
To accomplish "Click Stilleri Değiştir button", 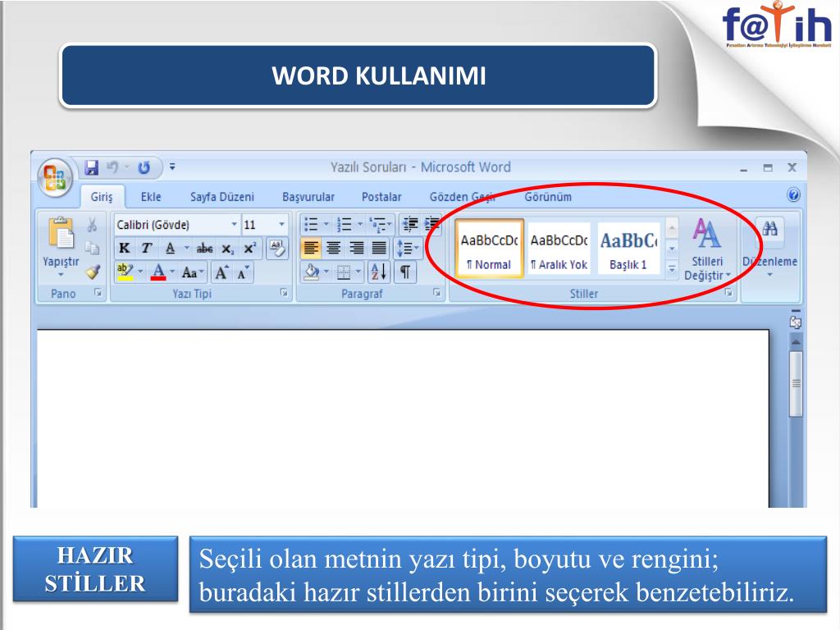I will [707, 249].
